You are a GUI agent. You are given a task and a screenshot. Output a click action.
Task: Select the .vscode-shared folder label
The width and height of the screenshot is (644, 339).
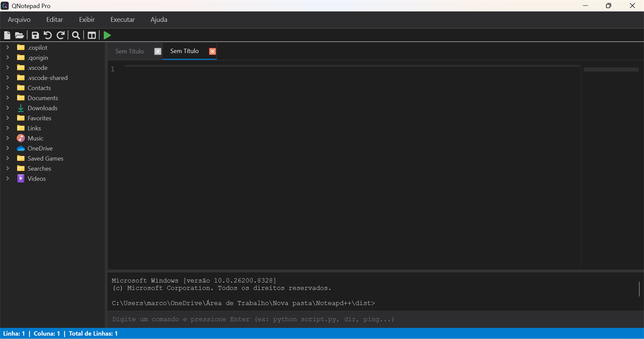point(47,78)
